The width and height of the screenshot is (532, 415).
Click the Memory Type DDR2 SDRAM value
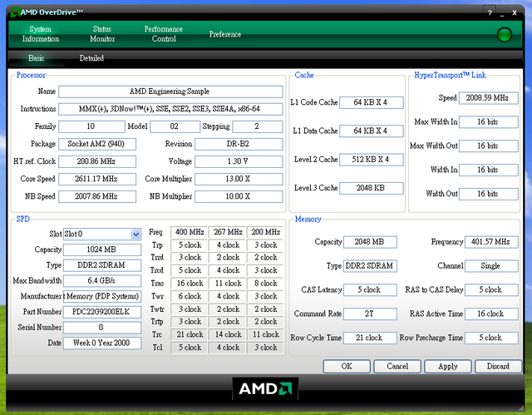[x=370, y=266]
